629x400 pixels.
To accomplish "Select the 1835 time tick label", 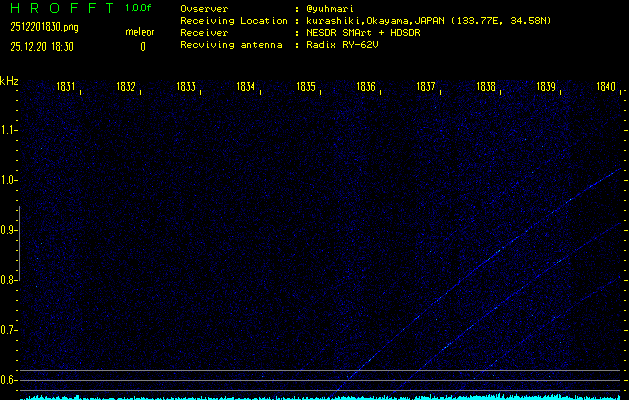I will click(306, 88).
